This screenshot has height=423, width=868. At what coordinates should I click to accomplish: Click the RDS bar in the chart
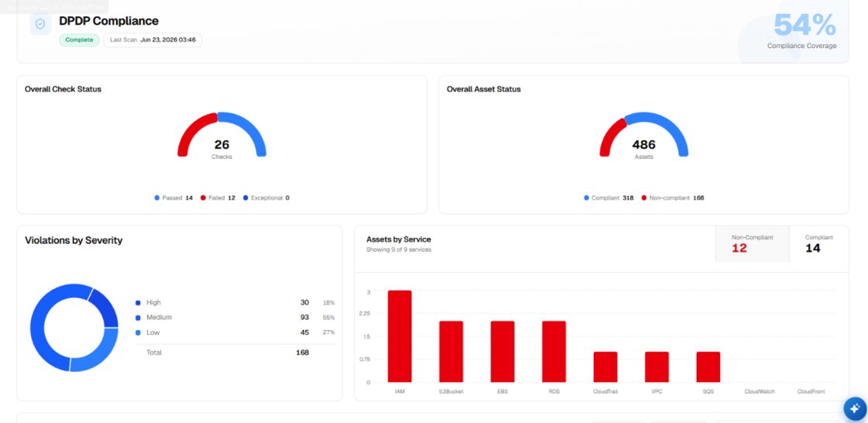point(553,352)
